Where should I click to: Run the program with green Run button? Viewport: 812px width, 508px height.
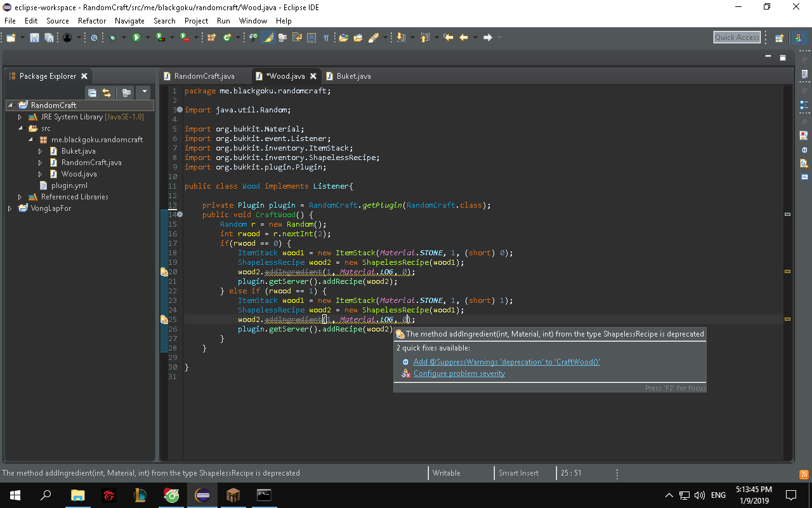(136, 38)
